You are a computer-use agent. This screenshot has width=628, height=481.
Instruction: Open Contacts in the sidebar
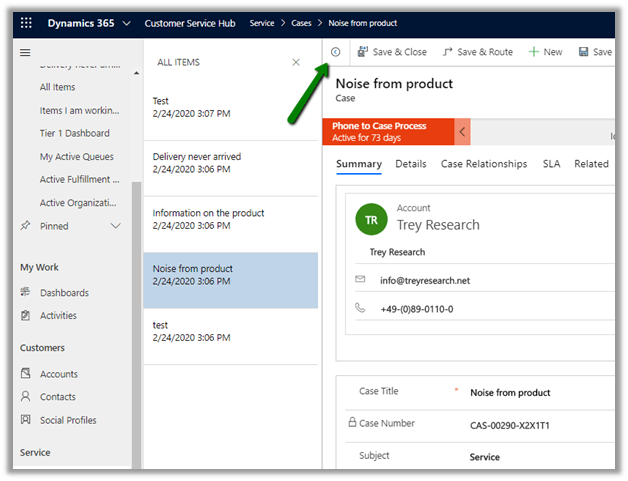tap(58, 397)
